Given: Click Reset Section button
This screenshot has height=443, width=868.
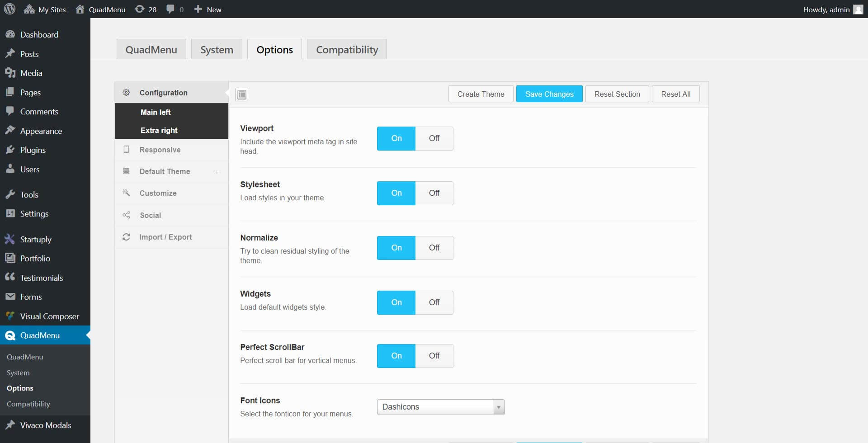Looking at the screenshot, I should click(617, 94).
